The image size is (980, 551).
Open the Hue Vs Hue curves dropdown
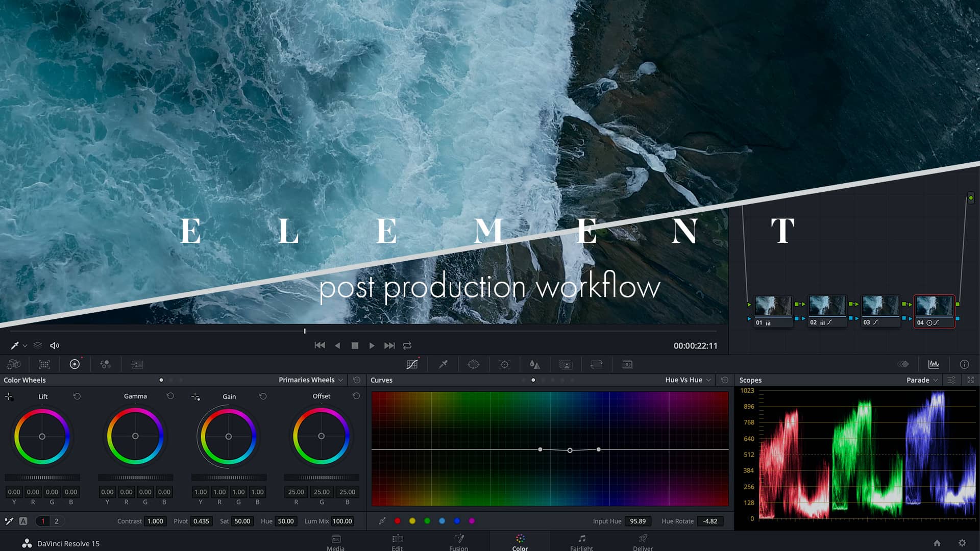click(687, 380)
